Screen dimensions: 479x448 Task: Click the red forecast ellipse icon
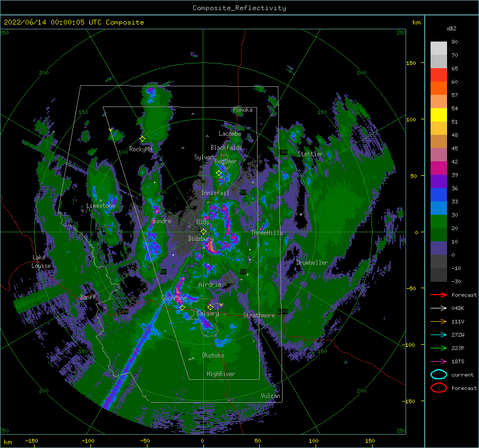click(x=439, y=388)
